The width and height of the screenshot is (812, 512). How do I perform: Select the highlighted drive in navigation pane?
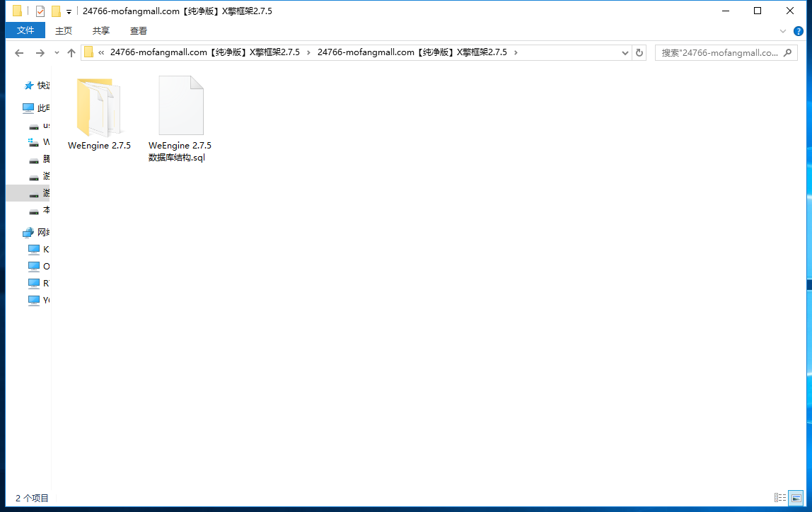(x=28, y=193)
